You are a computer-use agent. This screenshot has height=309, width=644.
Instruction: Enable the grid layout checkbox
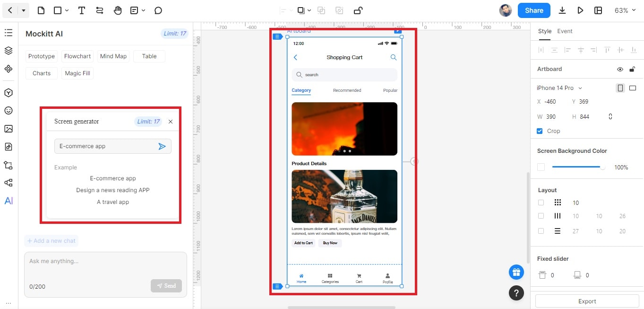[541, 203]
